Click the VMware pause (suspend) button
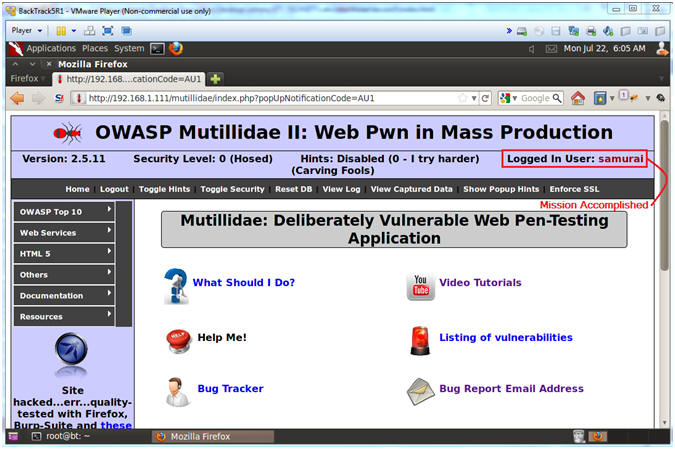 61,31
